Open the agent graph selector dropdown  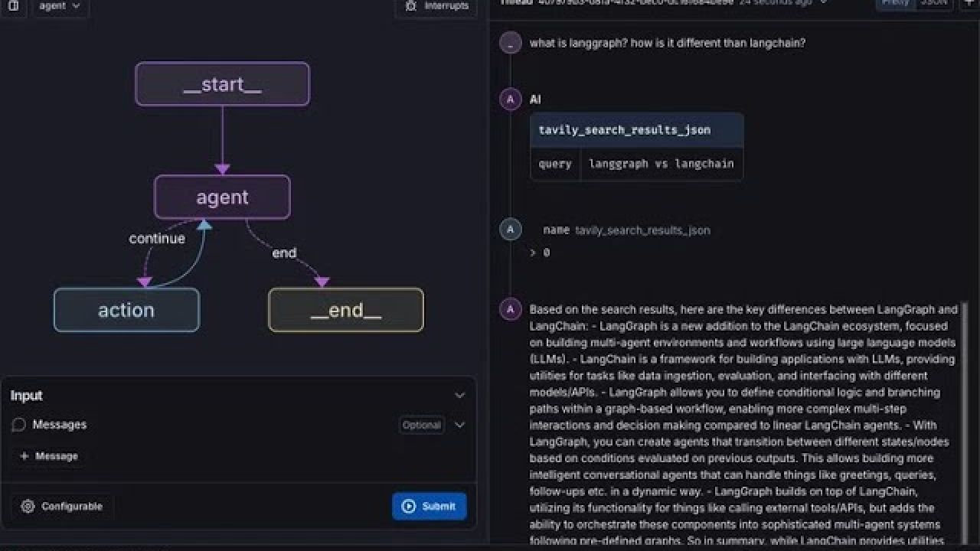pos(60,5)
